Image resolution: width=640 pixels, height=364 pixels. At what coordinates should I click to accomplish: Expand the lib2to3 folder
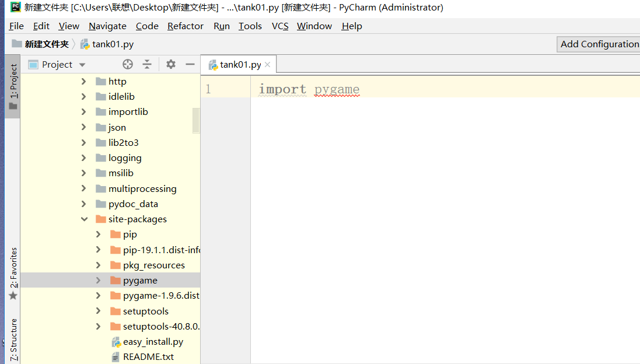tap(83, 142)
